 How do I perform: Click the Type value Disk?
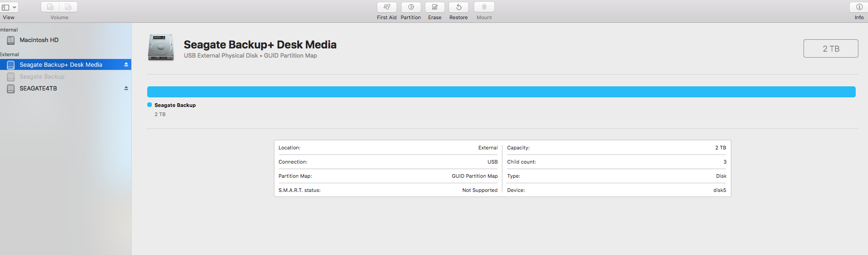[721, 176]
